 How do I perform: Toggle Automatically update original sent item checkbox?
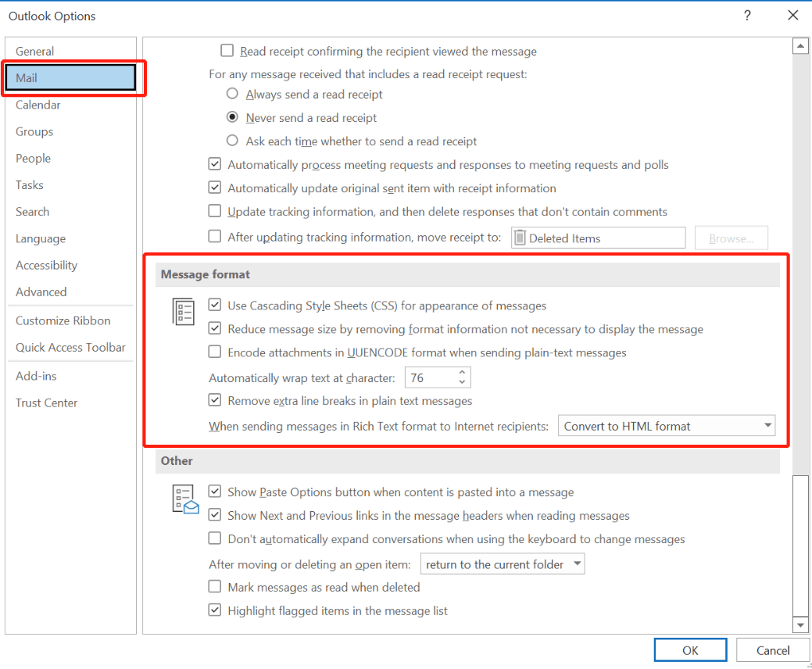[x=214, y=188]
